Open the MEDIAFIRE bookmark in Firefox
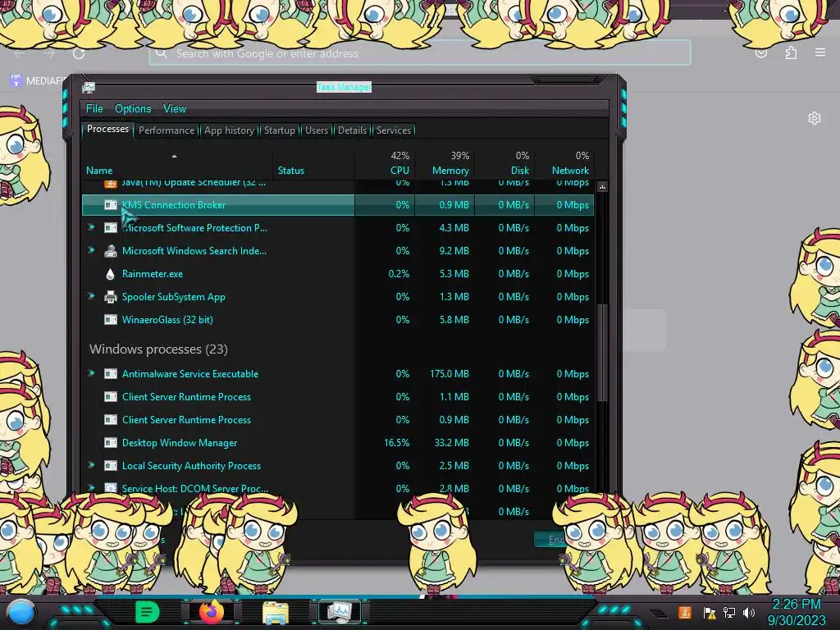 [38, 81]
